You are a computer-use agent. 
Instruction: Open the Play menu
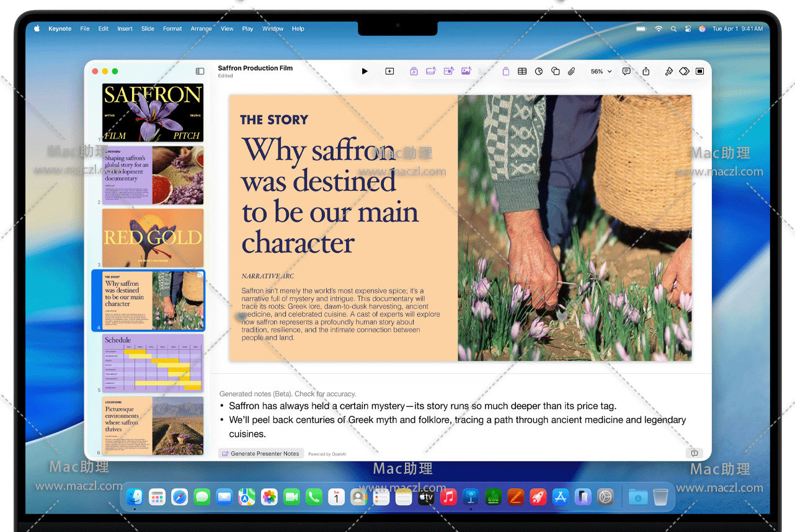click(x=247, y=29)
